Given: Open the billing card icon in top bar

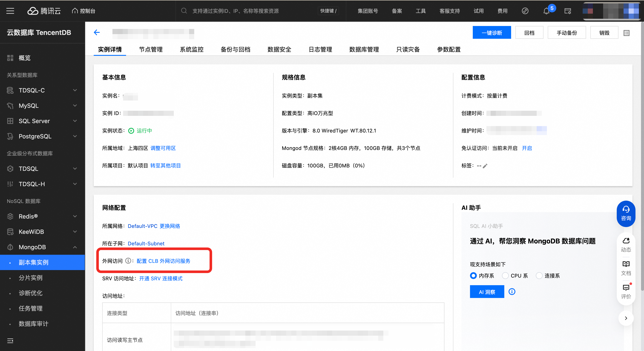Looking at the screenshot, I should point(568,11).
